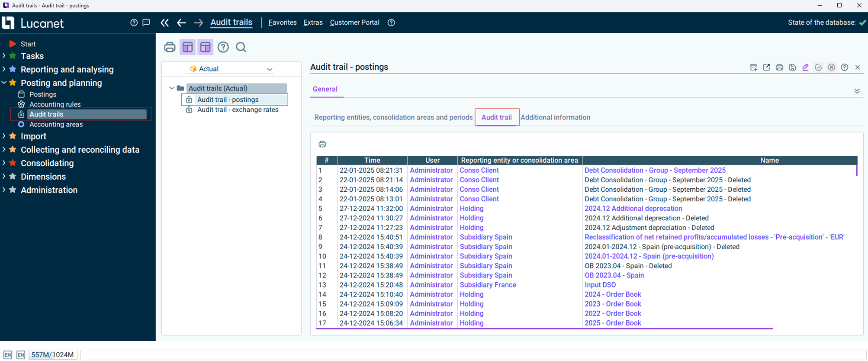This screenshot has height=361, width=868.
Task: Open the 2024.12 Additional deprecation link
Action: pos(633,209)
